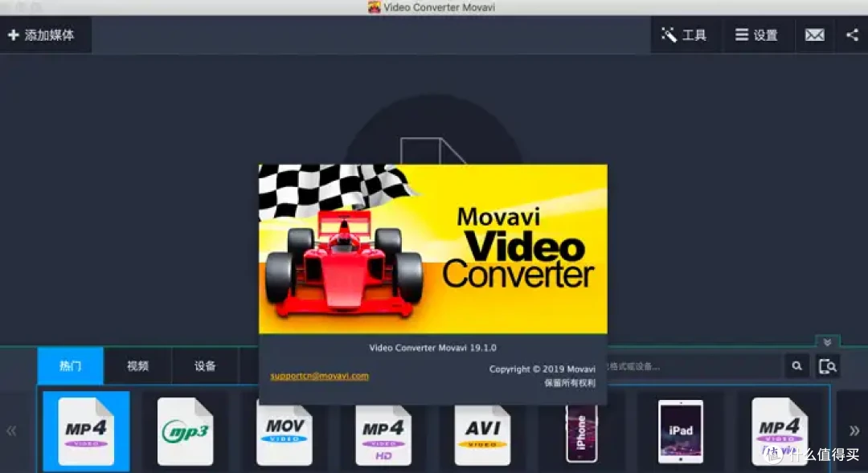Switch to the Devices (设备) tab
Image resolution: width=868 pixels, height=473 pixels.
coord(205,365)
